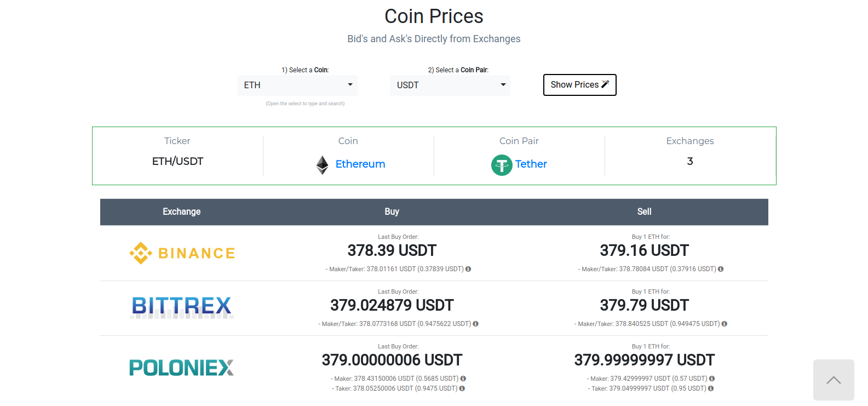
Task: Click info icon beside Poloniex buy Maker fee
Action: pyautogui.click(x=463, y=379)
